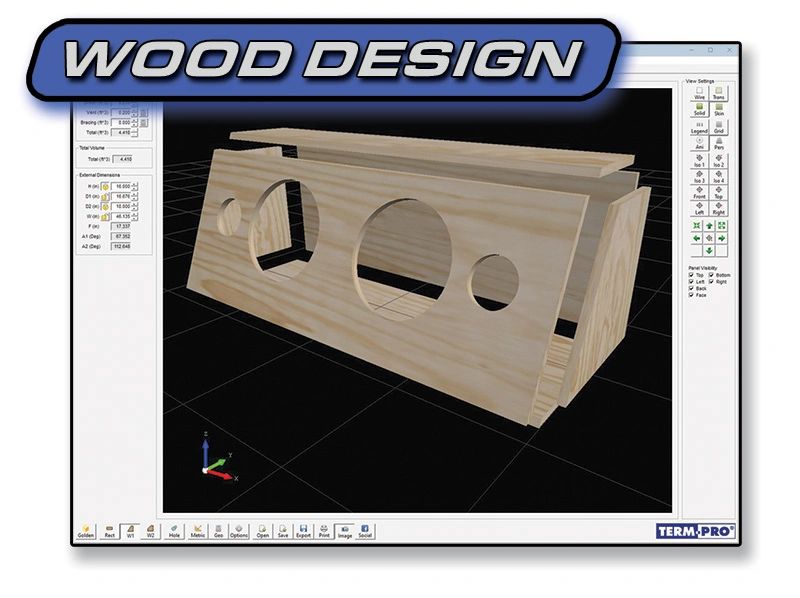Click the center view reset button
The width and height of the screenshot is (800, 598).
pyautogui.click(x=709, y=238)
